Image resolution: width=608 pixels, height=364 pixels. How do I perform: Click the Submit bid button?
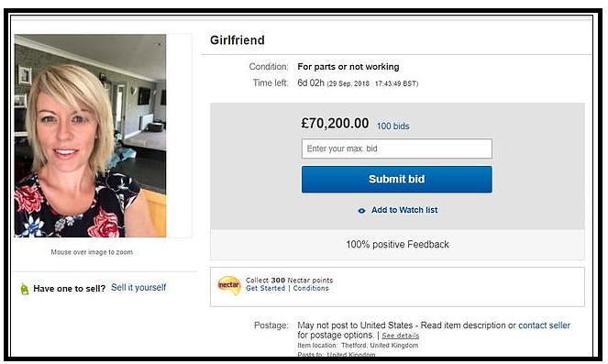click(x=397, y=179)
